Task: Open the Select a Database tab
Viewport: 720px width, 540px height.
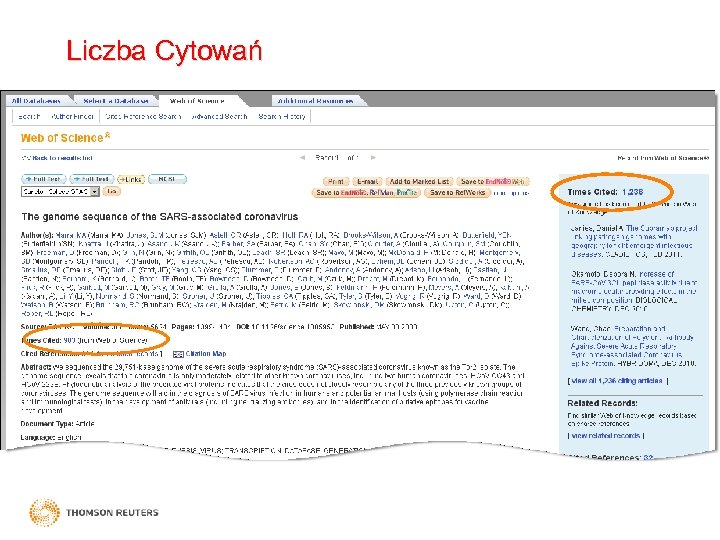Action: 116,101
